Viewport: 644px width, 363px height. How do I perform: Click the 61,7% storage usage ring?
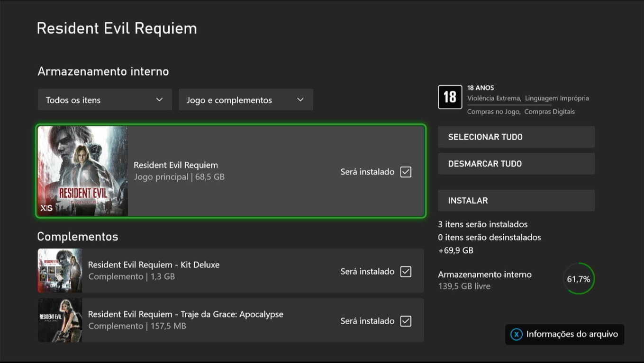tap(579, 279)
